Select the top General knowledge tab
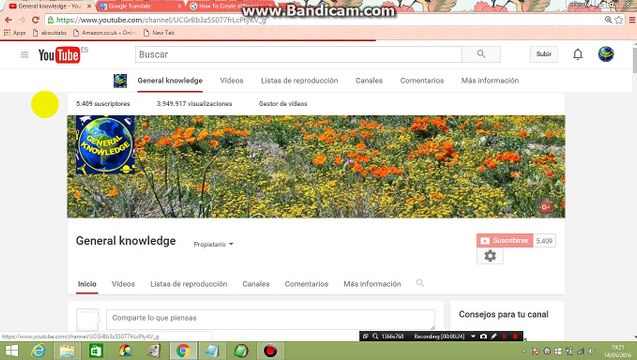 point(170,80)
